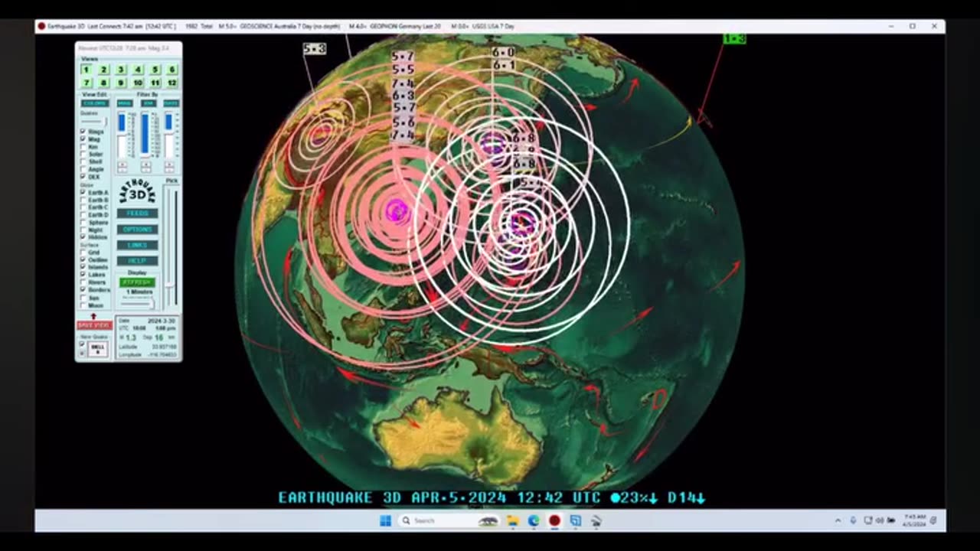The width and height of the screenshot is (980, 551).
Task: Click the depth Km filter range slider
Action: (145, 135)
